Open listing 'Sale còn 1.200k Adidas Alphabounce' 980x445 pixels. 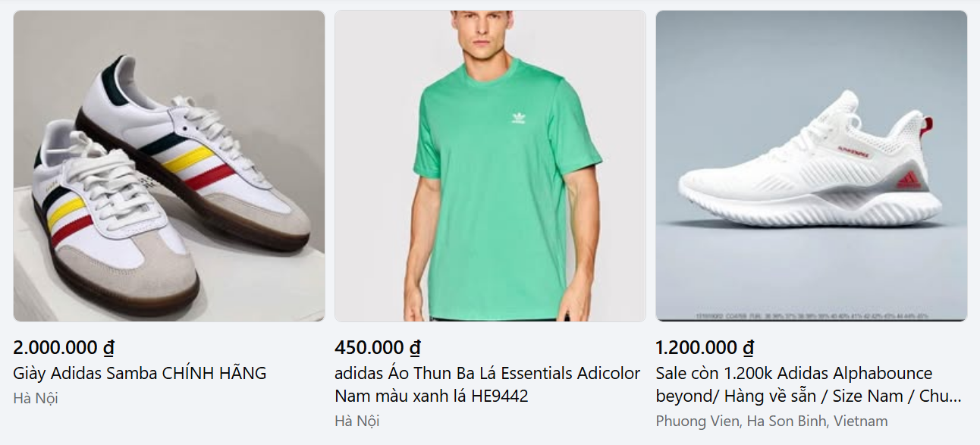[x=809, y=384]
